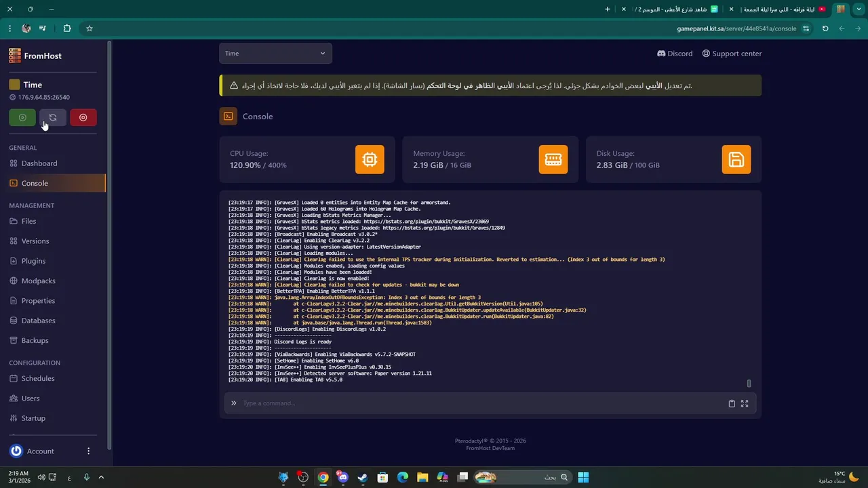Open Discord from the taskbar
The height and width of the screenshot is (488, 868).
342,477
